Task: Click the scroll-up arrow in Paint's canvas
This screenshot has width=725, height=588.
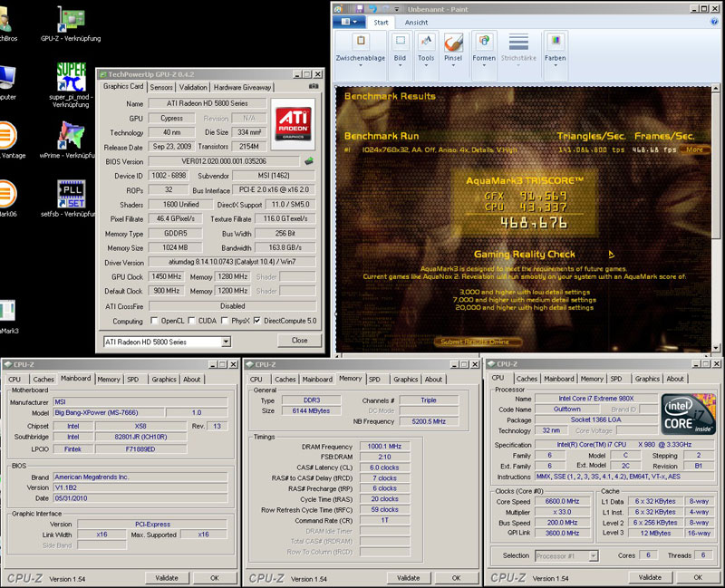Action: pos(715,88)
